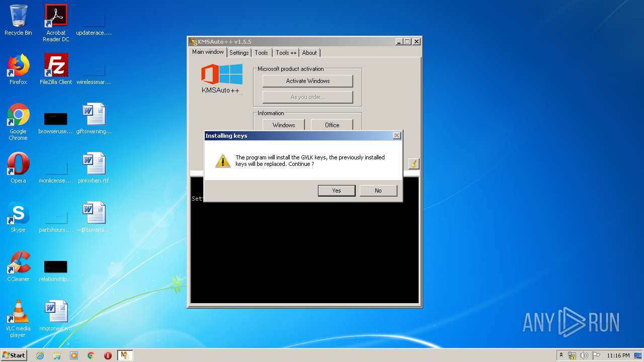This screenshot has height=362, width=644.
Task: Open the Start menu
Action: pos(14,355)
